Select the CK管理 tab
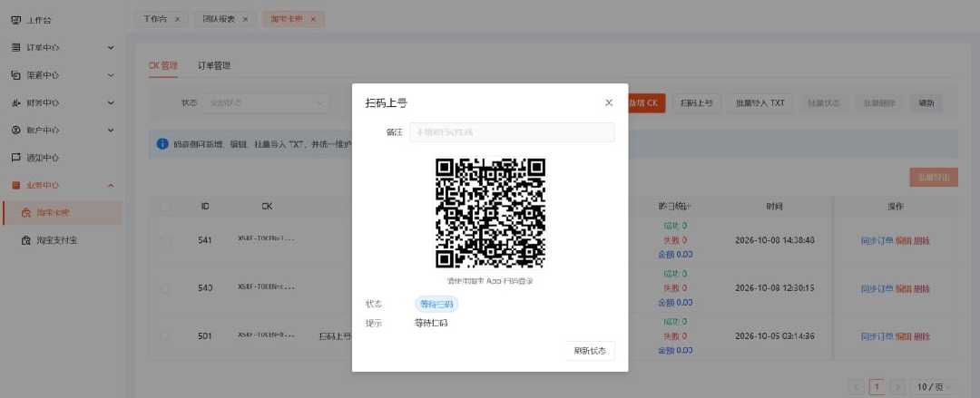Screen dimensions: 980x398 163,65
